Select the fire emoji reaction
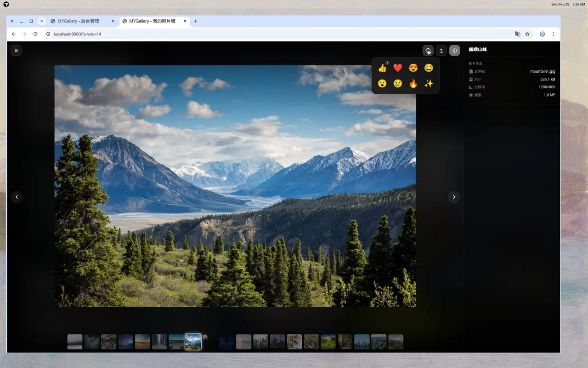588x368 pixels. tap(413, 84)
